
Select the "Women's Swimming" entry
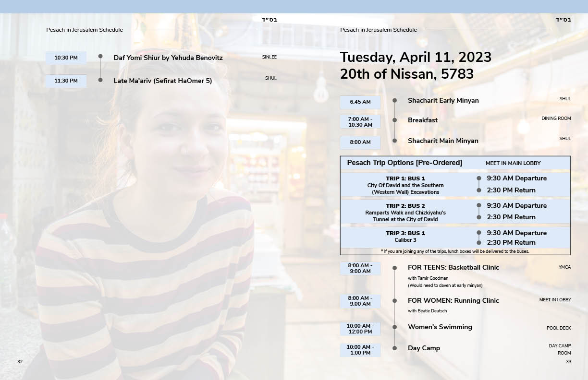click(x=440, y=327)
